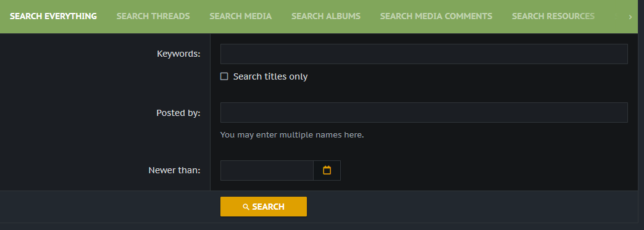644x230 pixels.
Task: Click the magnifier icon on Search button
Action: 246,207
